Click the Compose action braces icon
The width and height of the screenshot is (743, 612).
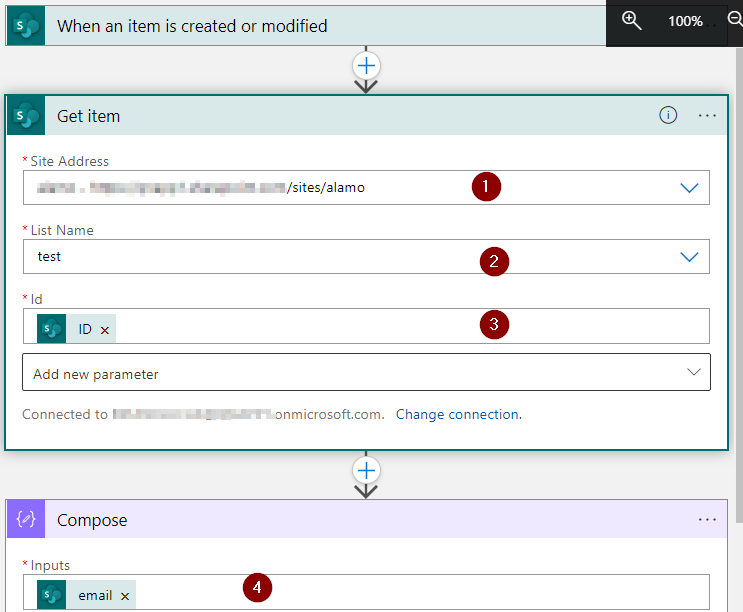pos(26,519)
